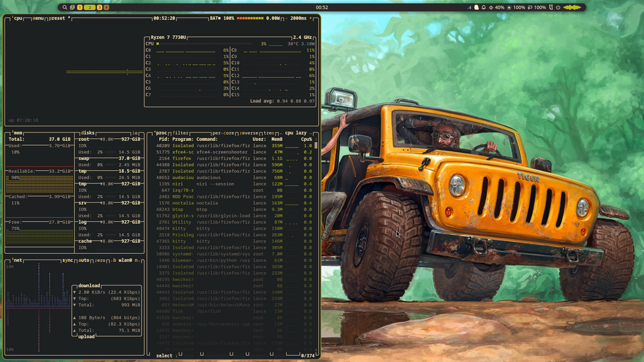Increase update interval with plus next to 2000ms

[x=311, y=18]
